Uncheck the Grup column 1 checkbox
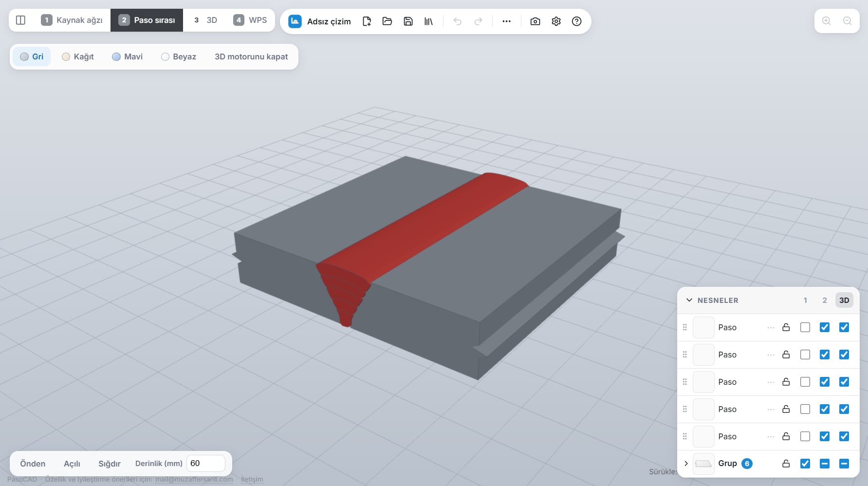Screen dimensions: 868x486 coord(805,464)
